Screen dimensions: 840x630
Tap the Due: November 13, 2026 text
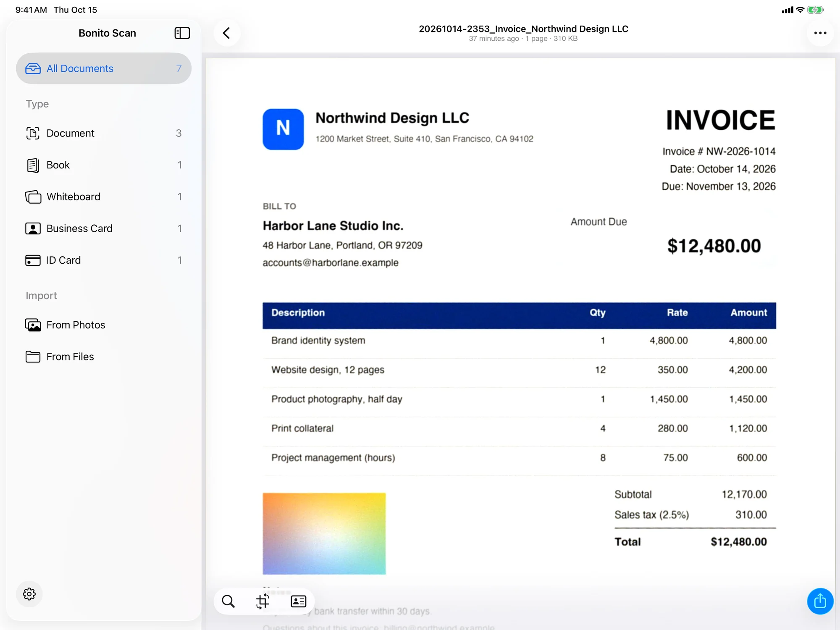(719, 186)
